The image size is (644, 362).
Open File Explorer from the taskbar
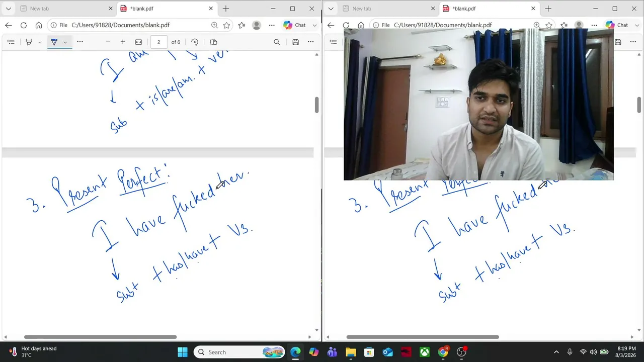(351, 352)
